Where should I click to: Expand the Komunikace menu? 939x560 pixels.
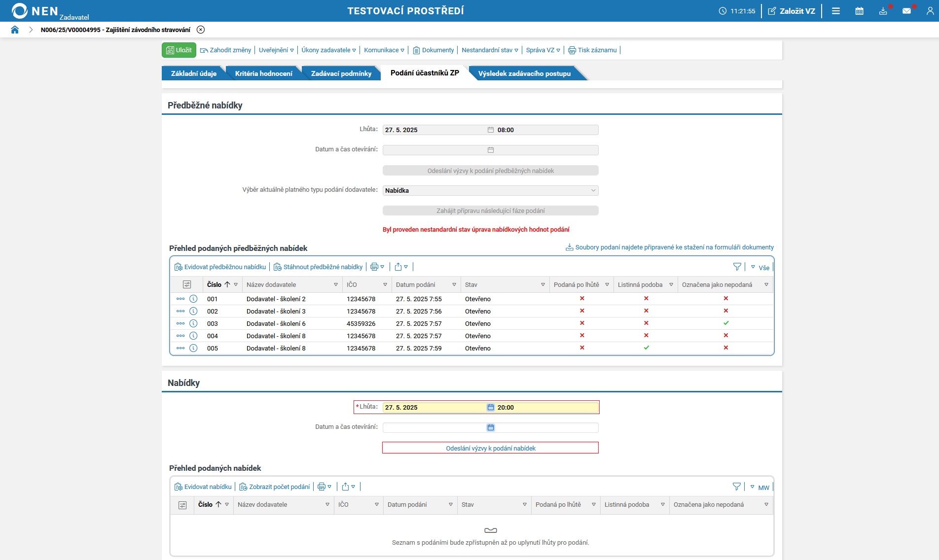tap(384, 50)
